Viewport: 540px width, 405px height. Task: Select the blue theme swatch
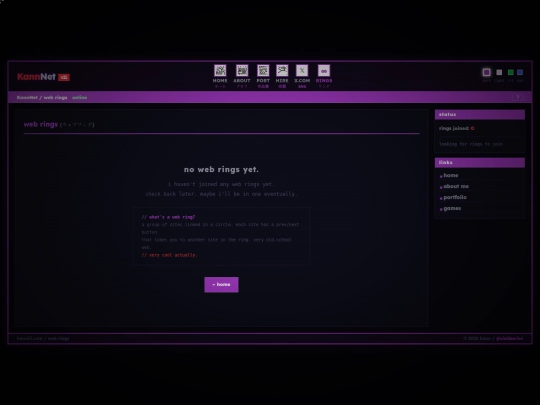click(520, 72)
